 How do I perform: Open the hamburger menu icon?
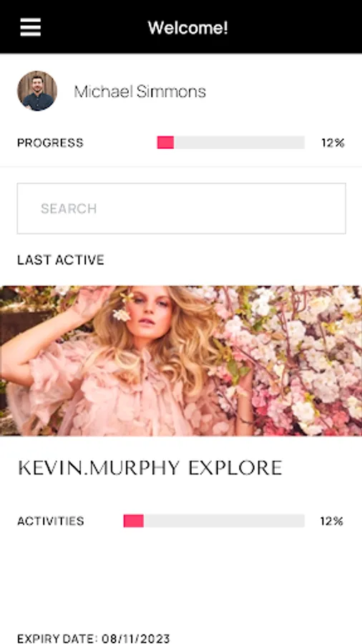tap(30, 27)
